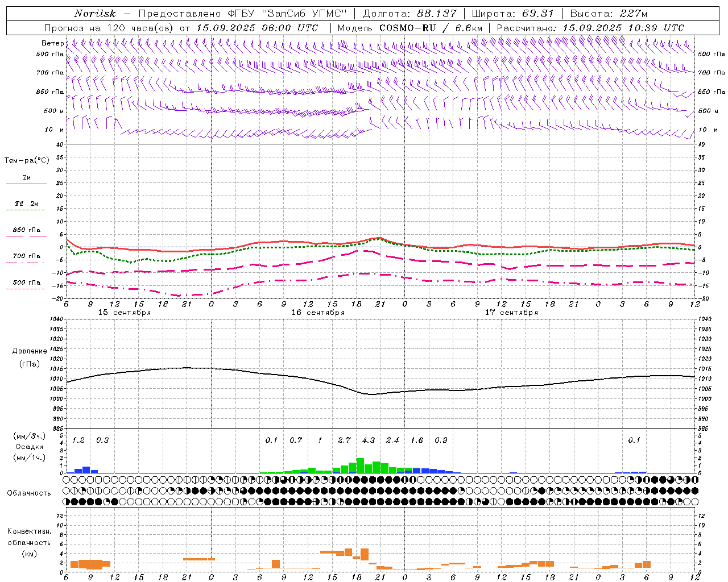Click the 4.3 peak precipitation value
Image resolution: width=728 pixels, height=582 pixels.
[x=369, y=440]
